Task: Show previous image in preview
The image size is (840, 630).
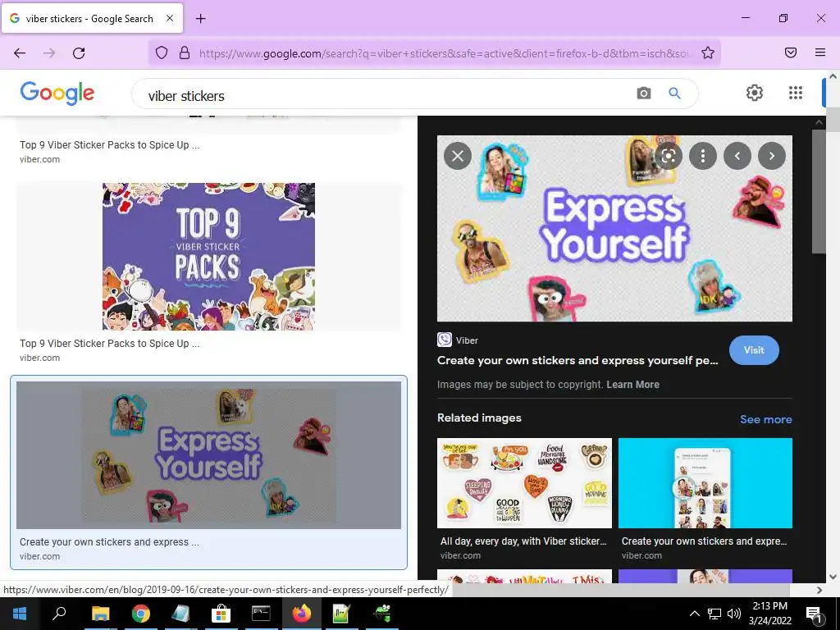Action: coord(737,156)
